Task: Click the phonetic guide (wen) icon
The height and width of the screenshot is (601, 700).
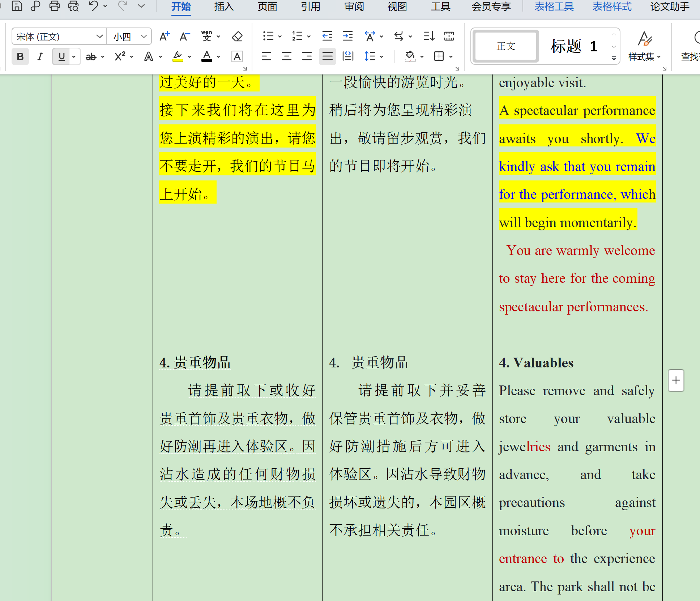Action: click(x=207, y=36)
